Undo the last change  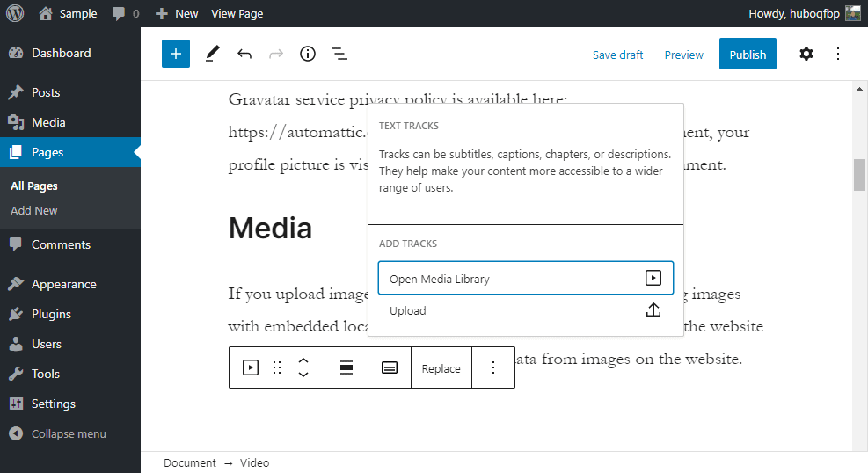[x=244, y=54]
